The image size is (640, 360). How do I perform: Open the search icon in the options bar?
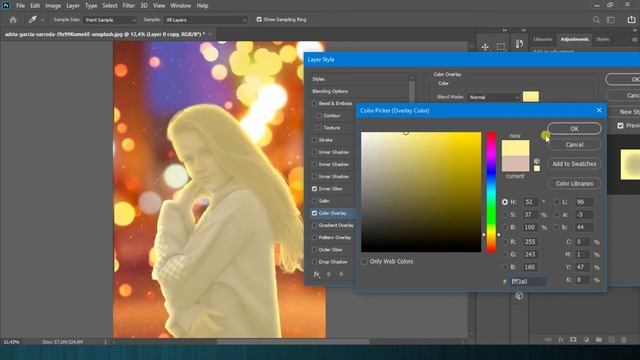(x=596, y=20)
